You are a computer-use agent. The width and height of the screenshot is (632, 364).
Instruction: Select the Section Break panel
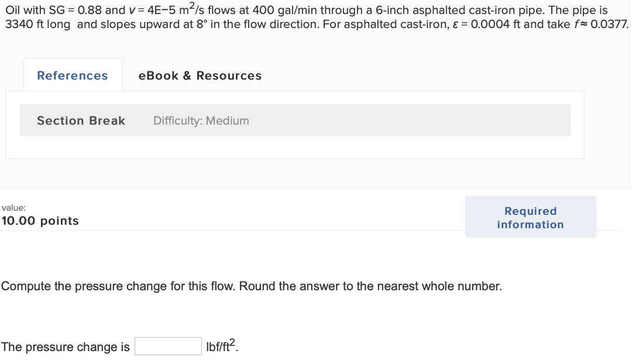point(295,120)
